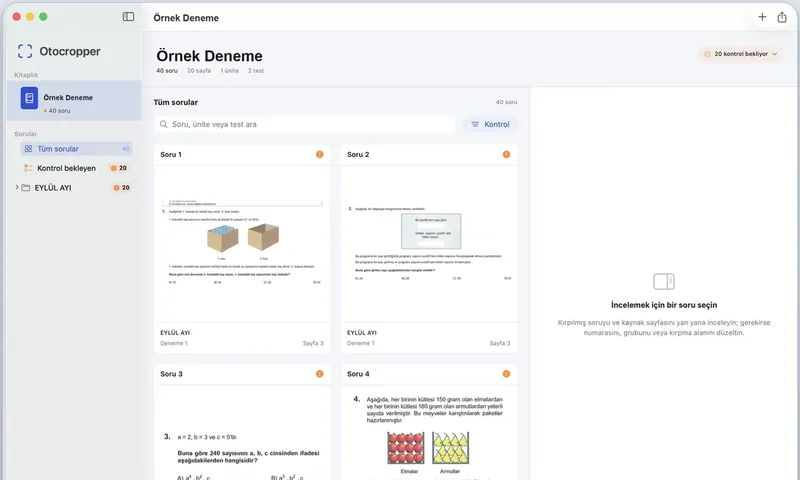The width and height of the screenshot is (800, 480).
Task: Click the orange warning badge on Soru 3
Action: click(x=319, y=374)
